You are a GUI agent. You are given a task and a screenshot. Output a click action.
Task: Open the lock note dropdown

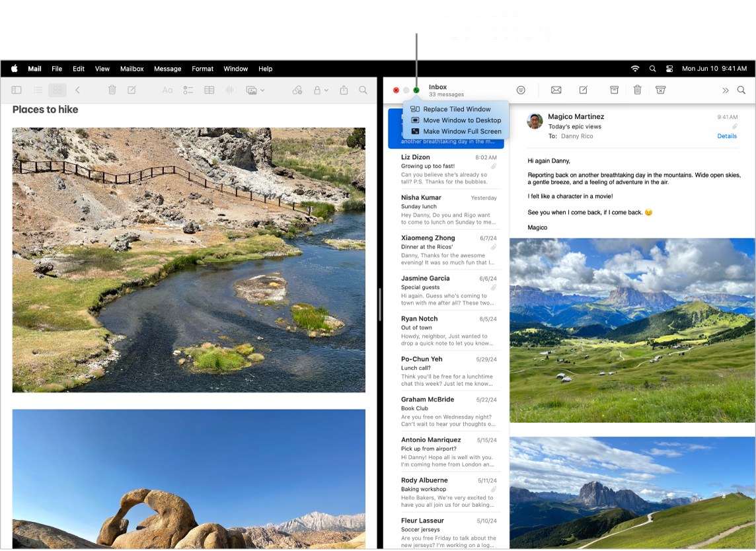click(x=321, y=90)
